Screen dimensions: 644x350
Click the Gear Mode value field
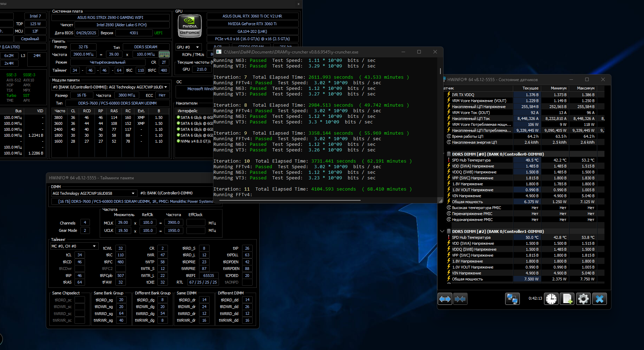coord(85,230)
